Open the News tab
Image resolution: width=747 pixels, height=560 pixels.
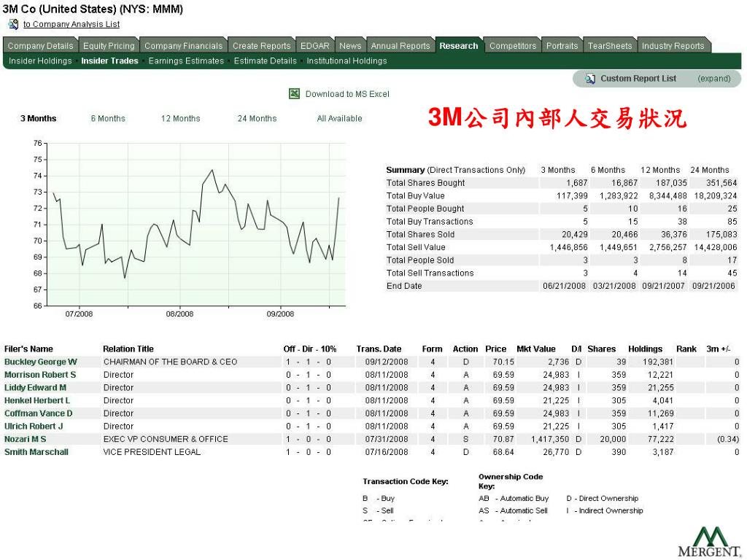(x=350, y=46)
